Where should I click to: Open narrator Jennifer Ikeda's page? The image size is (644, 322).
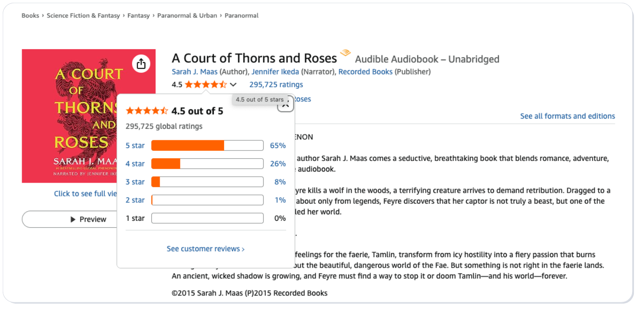click(x=275, y=72)
